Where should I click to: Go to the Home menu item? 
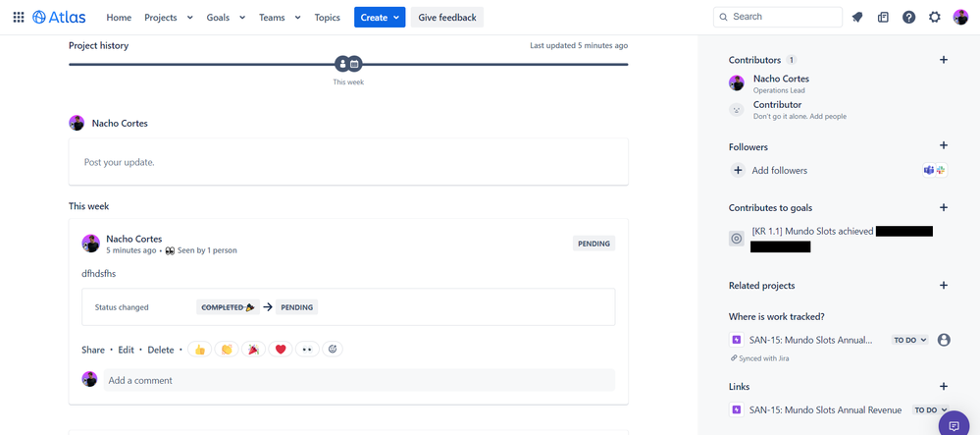119,18
